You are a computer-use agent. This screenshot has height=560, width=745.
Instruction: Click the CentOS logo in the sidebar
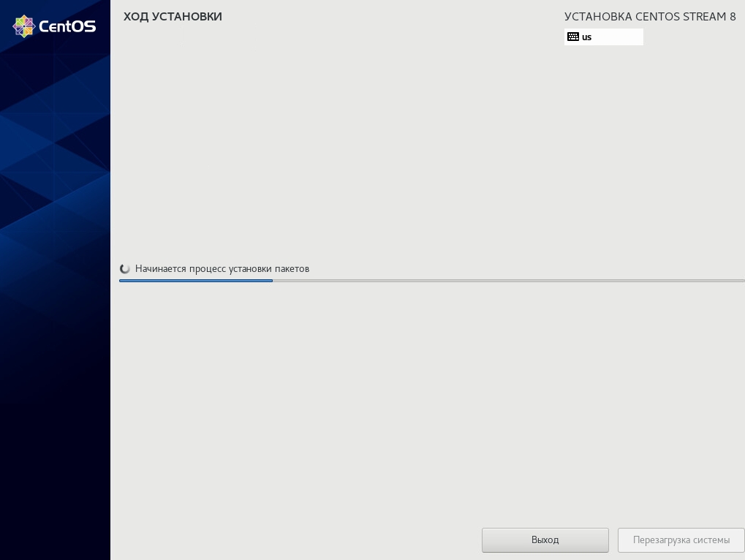pyautogui.click(x=54, y=26)
